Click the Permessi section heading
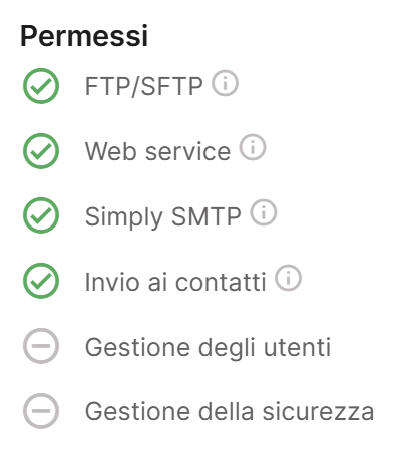This screenshot has height=450, width=410. click(84, 36)
